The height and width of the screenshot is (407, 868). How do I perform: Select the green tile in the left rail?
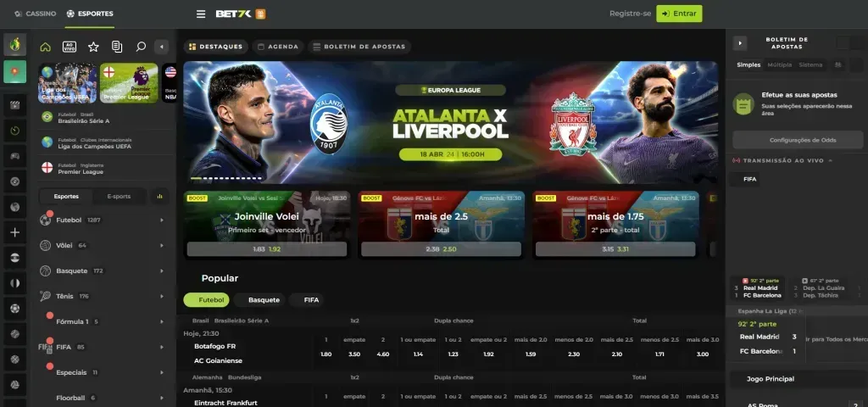(15, 72)
